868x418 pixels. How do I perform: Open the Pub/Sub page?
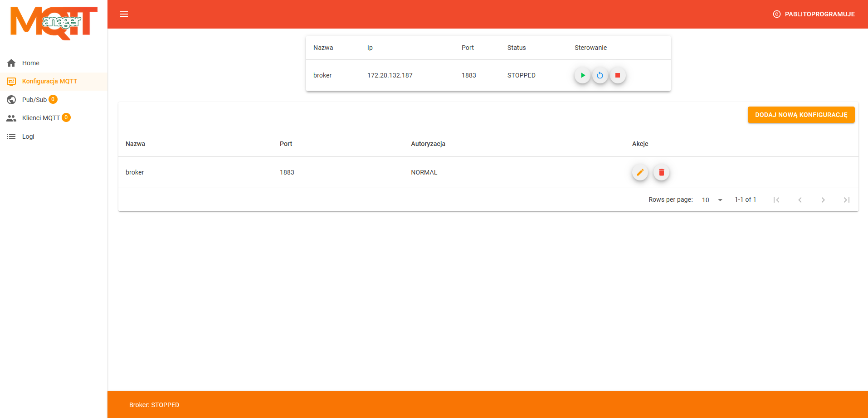(54, 100)
